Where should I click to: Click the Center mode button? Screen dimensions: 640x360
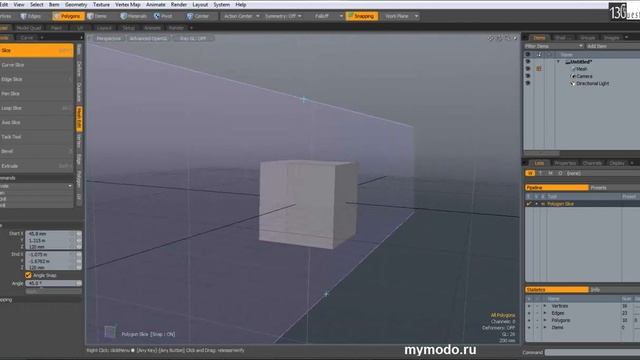pyautogui.click(x=198, y=16)
